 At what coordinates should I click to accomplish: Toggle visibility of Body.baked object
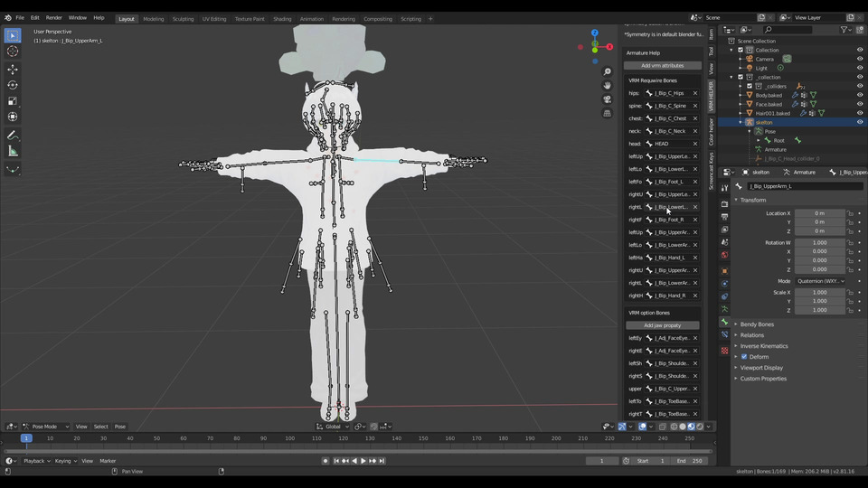[x=860, y=95]
